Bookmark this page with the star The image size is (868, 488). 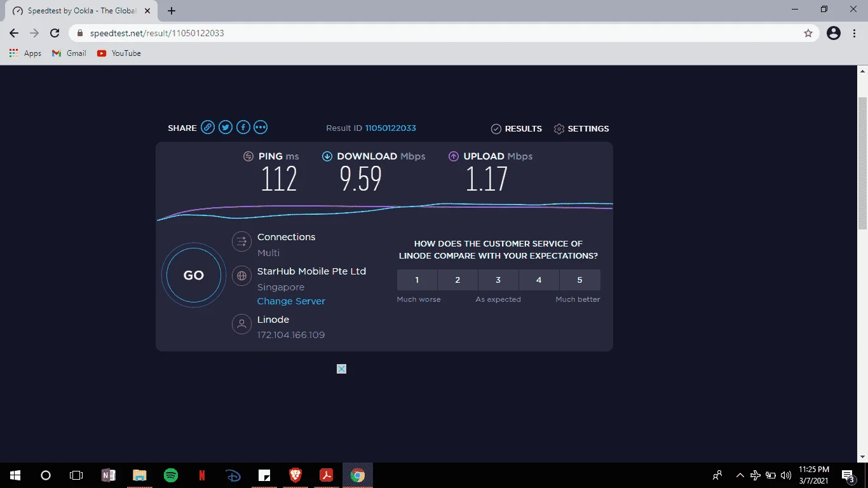click(x=808, y=33)
